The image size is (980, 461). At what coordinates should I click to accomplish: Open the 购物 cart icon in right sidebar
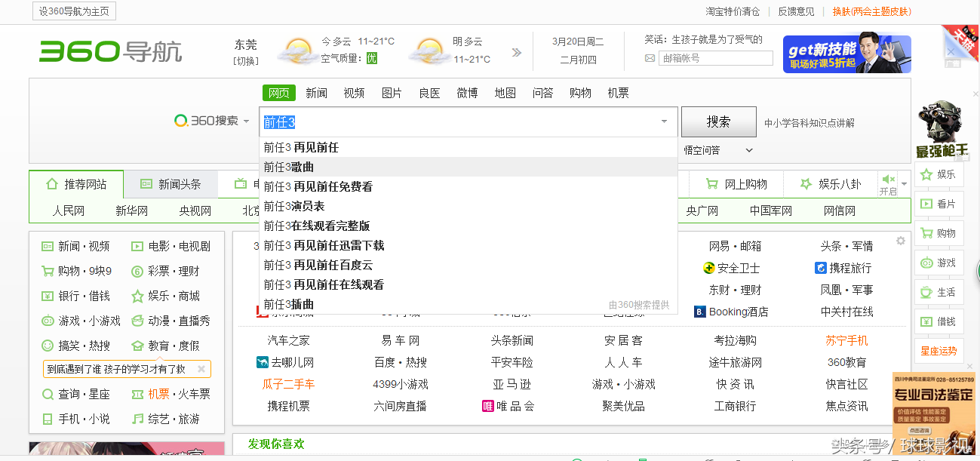pos(926,233)
